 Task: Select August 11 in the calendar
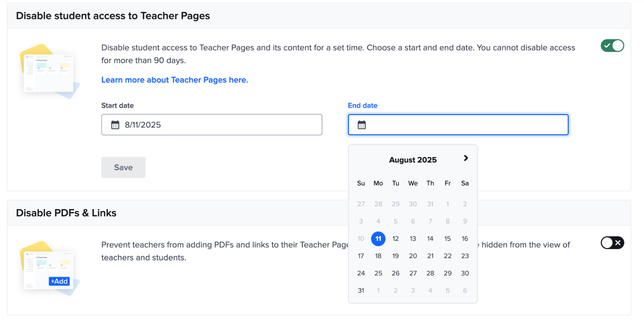[378, 239]
